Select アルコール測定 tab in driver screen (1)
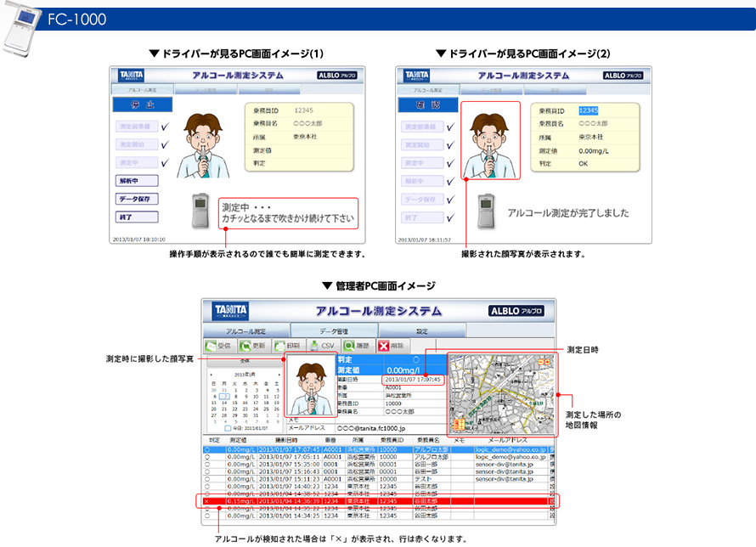This screenshot has height=547, width=756. pos(142,90)
